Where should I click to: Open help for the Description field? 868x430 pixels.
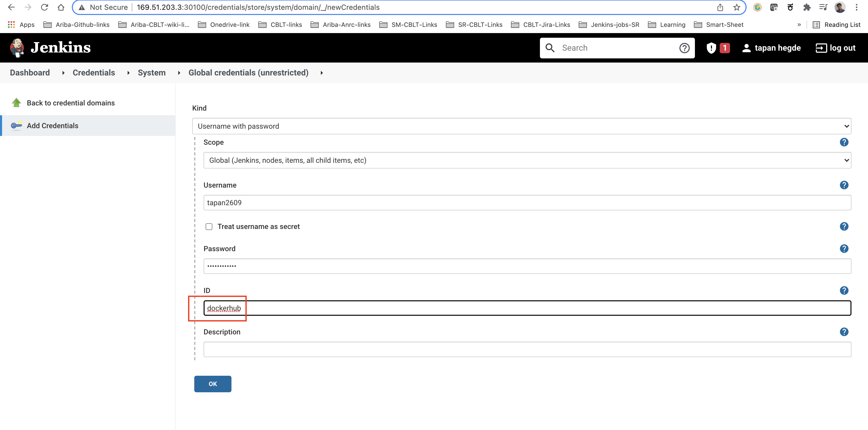coord(844,332)
